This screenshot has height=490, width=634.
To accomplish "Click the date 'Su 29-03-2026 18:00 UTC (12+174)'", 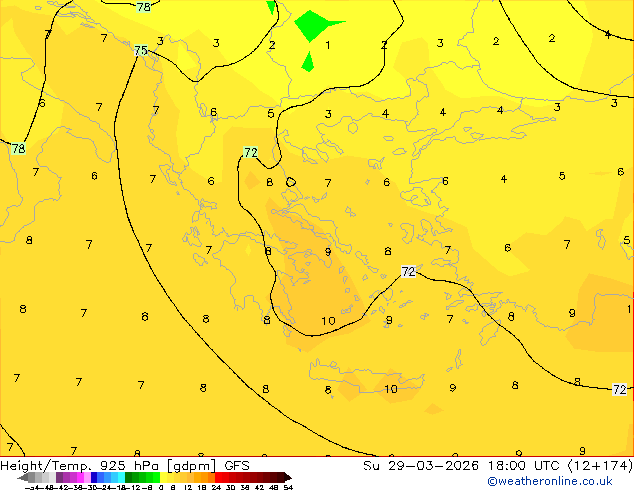I will coord(498,465).
